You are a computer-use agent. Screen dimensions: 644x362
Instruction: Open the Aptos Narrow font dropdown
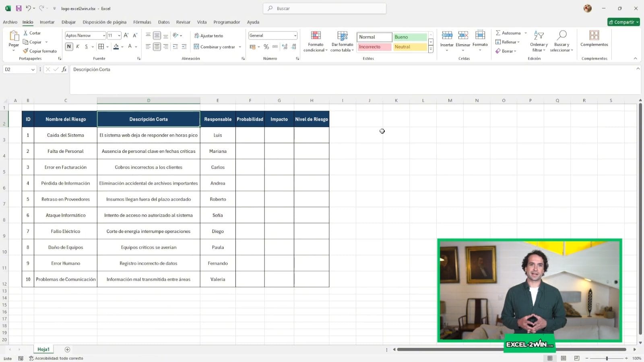point(104,35)
